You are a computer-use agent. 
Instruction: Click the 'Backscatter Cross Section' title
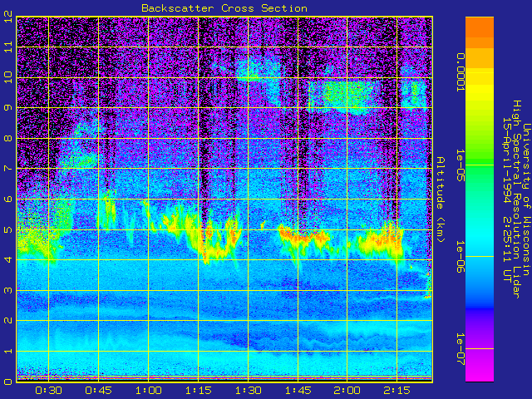[224, 8]
